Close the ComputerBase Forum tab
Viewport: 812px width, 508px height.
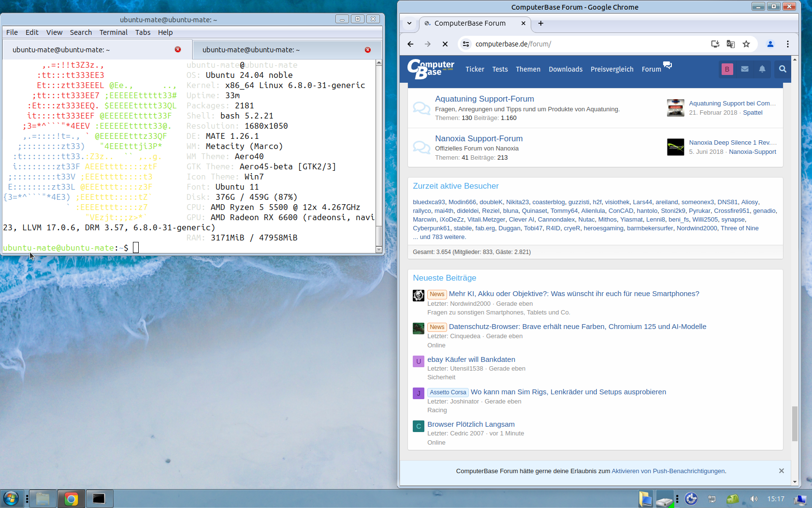tap(523, 23)
